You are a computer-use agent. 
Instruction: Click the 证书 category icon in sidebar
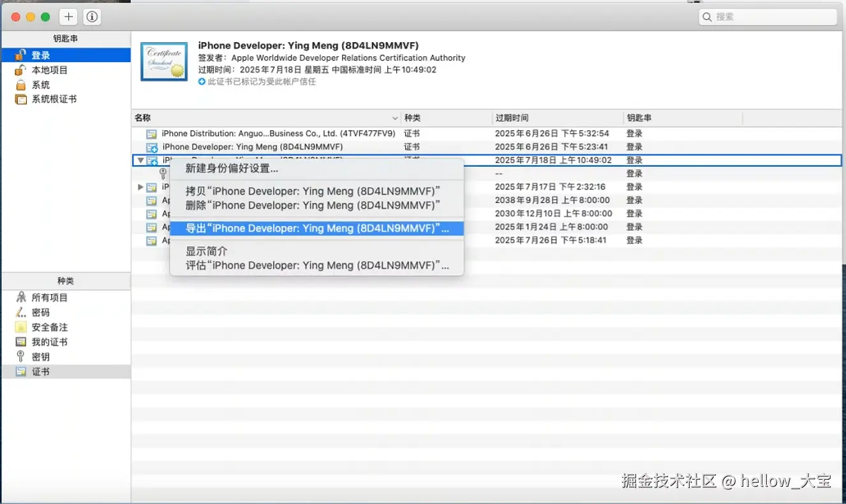coord(21,371)
